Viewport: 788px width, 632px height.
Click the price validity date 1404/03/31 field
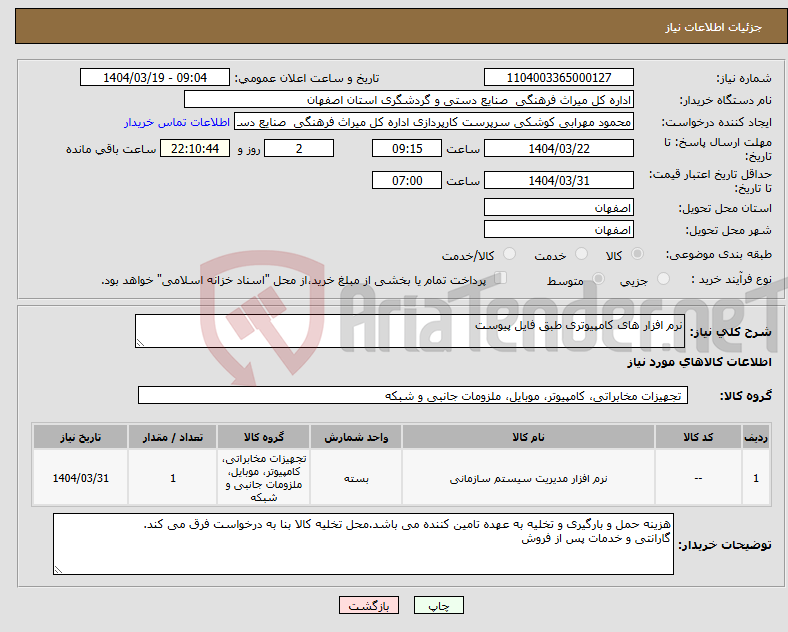coord(558,180)
